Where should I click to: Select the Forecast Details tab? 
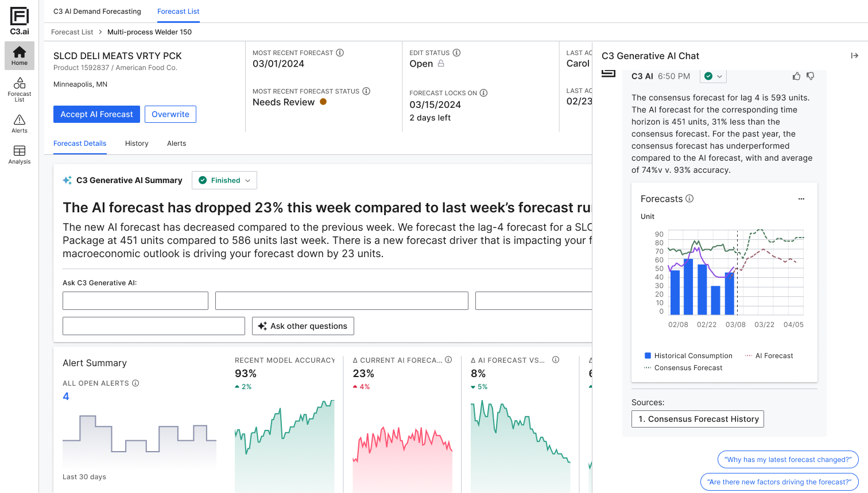tap(80, 143)
